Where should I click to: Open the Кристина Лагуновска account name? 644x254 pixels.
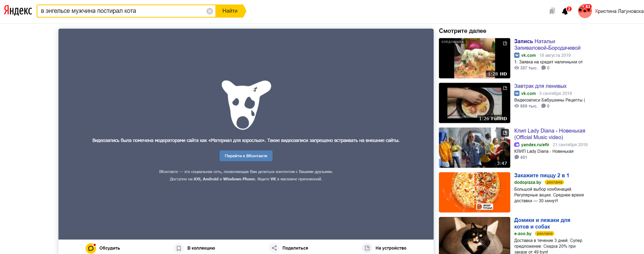pyautogui.click(x=619, y=11)
